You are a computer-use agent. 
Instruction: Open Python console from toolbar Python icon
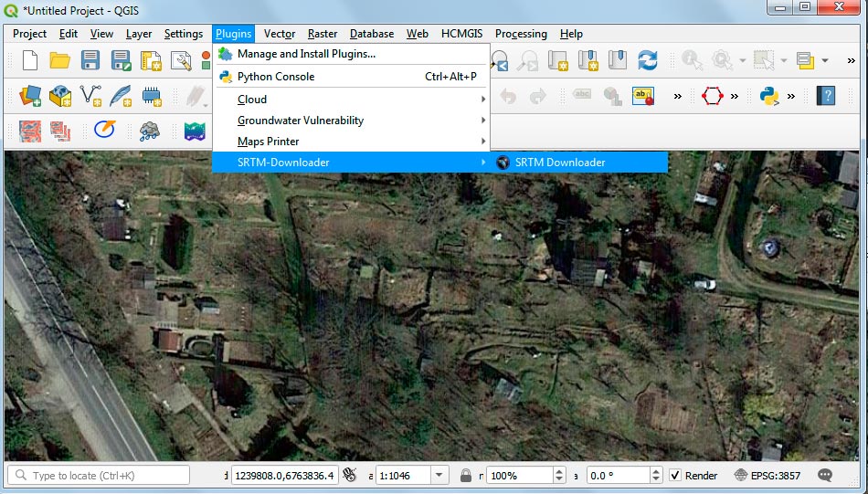(x=769, y=96)
